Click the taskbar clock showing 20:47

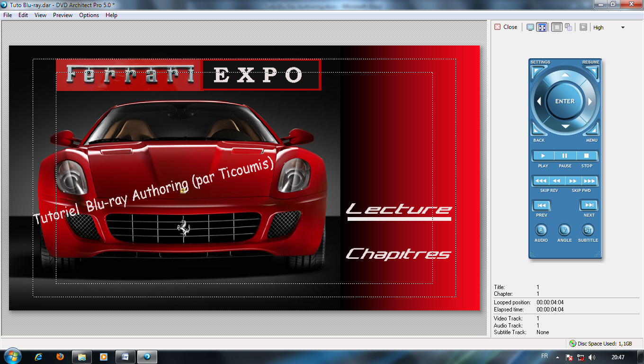click(618, 357)
